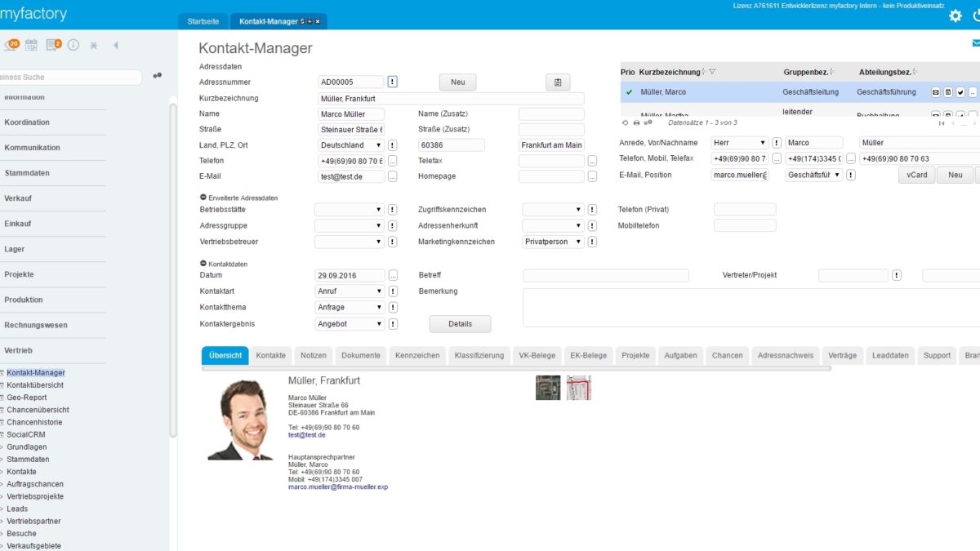Click the calendar icon in sidebar toolbar
980x551 pixels.
(32, 45)
